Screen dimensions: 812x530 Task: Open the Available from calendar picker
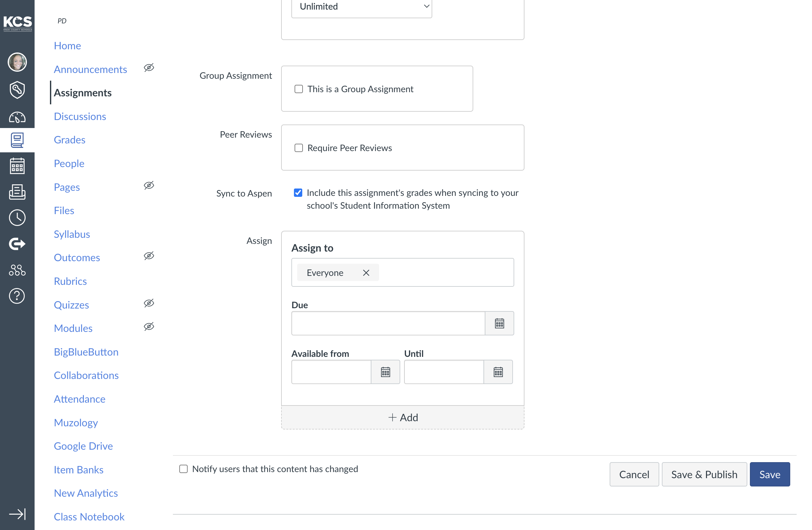pyautogui.click(x=386, y=372)
